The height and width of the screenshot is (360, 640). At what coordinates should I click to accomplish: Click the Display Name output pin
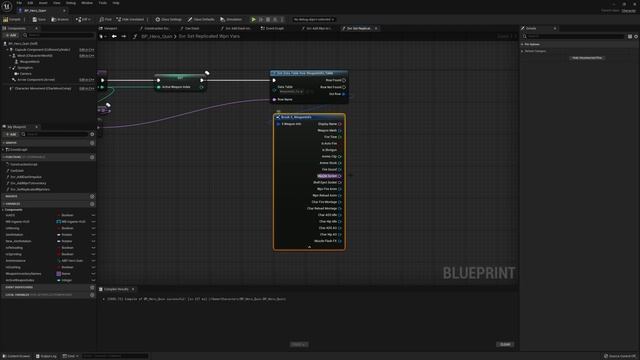340,124
